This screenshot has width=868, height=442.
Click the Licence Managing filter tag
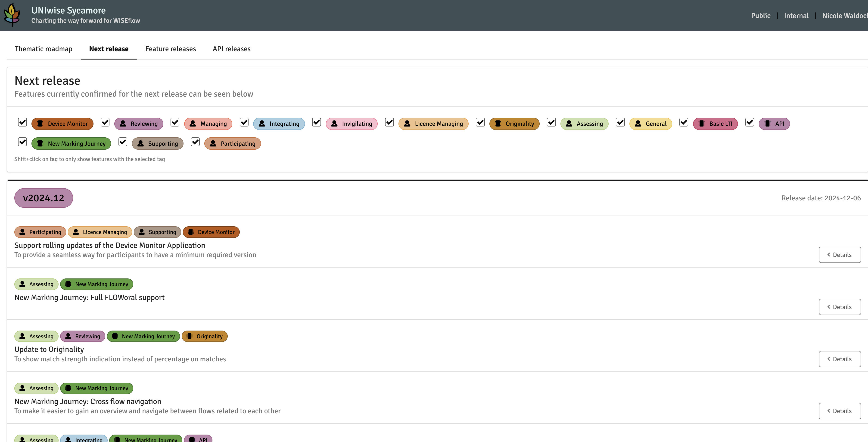click(x=433, y=124)
